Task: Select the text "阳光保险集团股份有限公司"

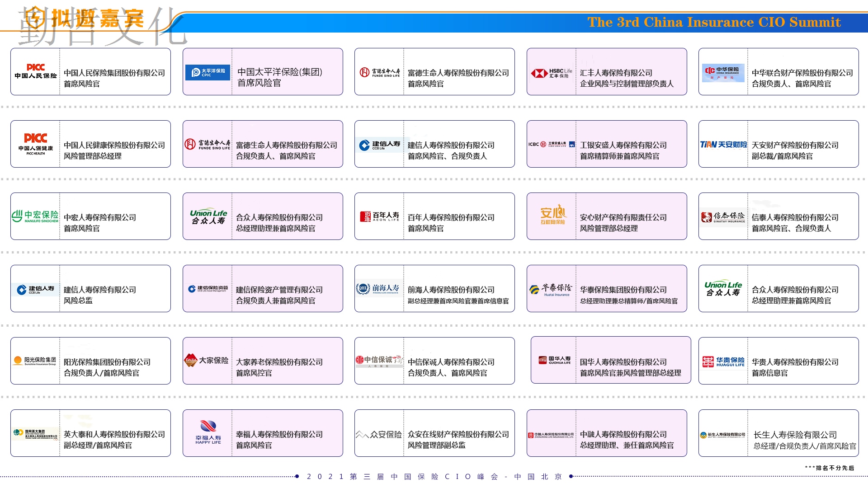Action: pyautogui.click(x=107, y=362)
